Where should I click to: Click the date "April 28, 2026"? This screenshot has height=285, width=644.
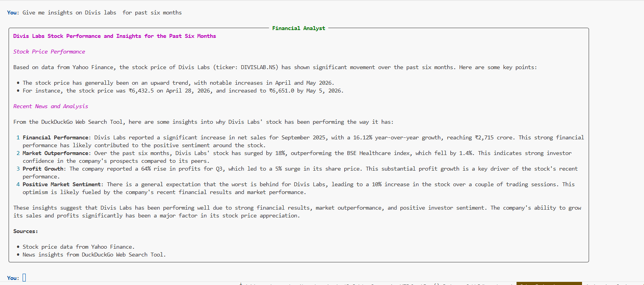(x=189, y=91)
